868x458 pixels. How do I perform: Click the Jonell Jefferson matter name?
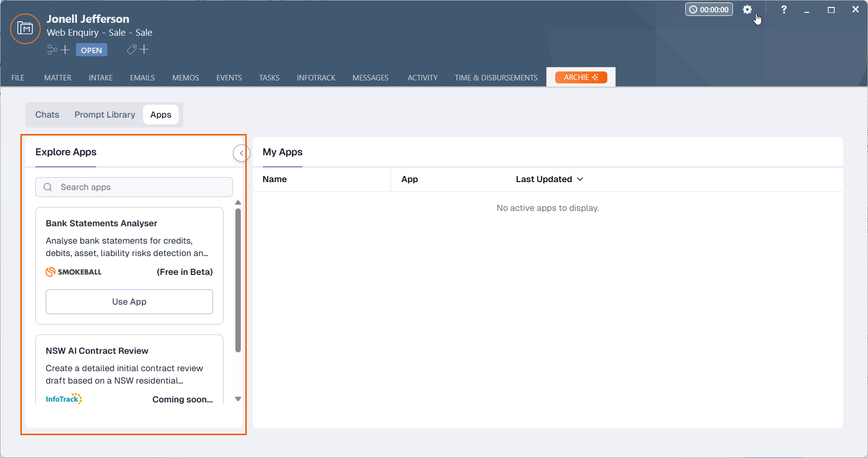click(x=88, y=19)
